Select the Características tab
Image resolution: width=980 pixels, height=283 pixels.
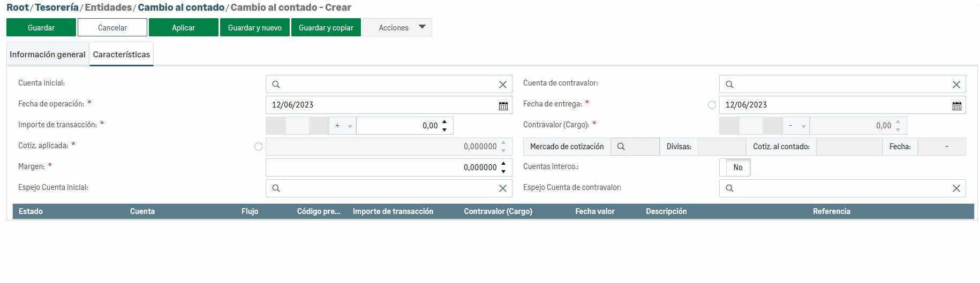coord(122,55)
